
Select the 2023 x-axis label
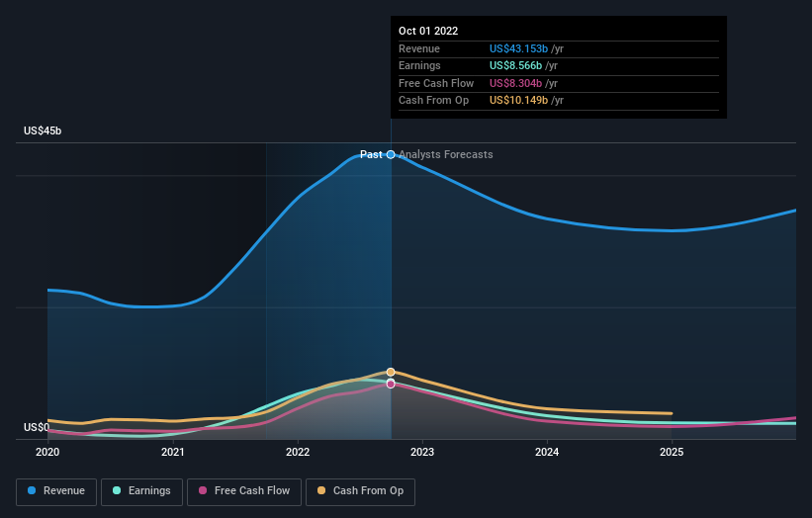pos(422,452)
